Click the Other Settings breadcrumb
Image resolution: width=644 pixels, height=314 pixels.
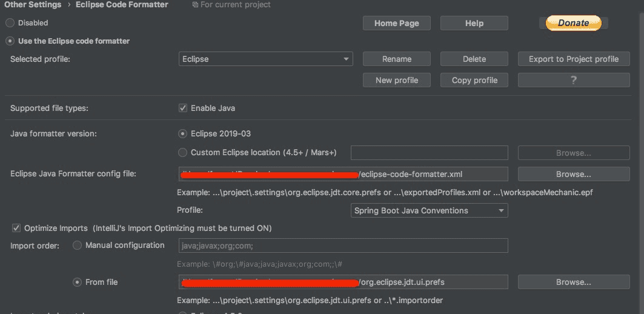tap(33, 5)
